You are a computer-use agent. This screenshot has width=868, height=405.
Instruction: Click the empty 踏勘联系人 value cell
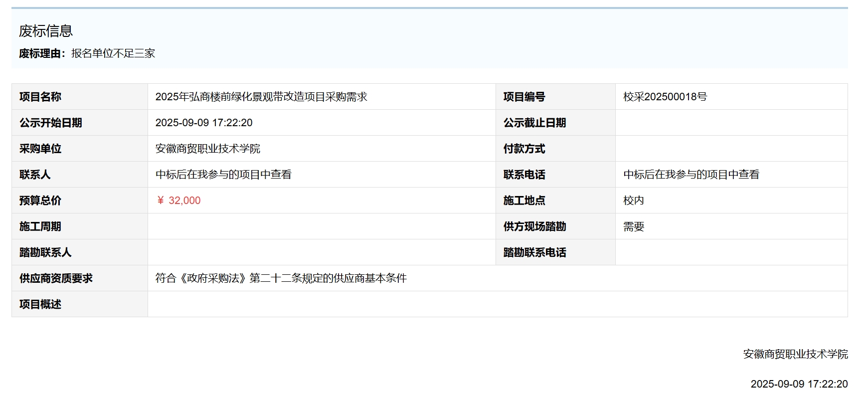coord(321,252)
